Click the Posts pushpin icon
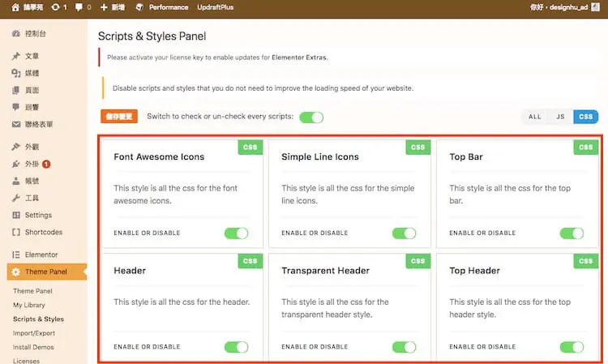The image size is (608, 364). pyautogui.click(x=16, y=56)
